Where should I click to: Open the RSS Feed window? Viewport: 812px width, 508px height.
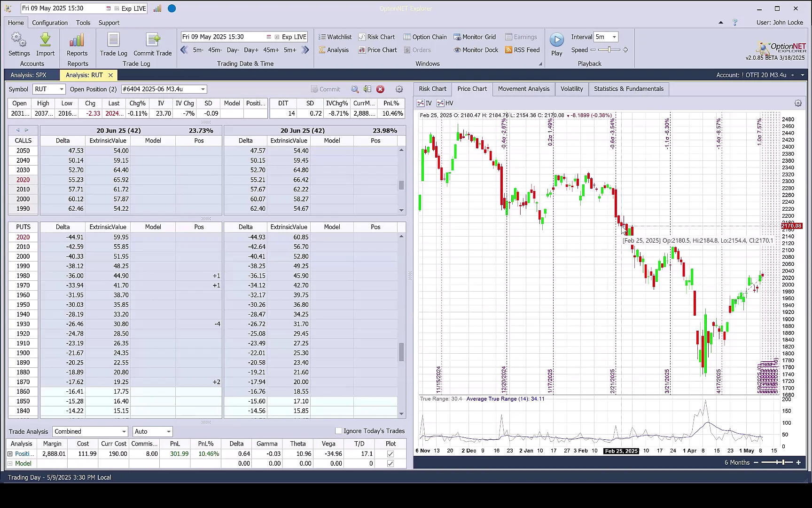click(522, 50)
